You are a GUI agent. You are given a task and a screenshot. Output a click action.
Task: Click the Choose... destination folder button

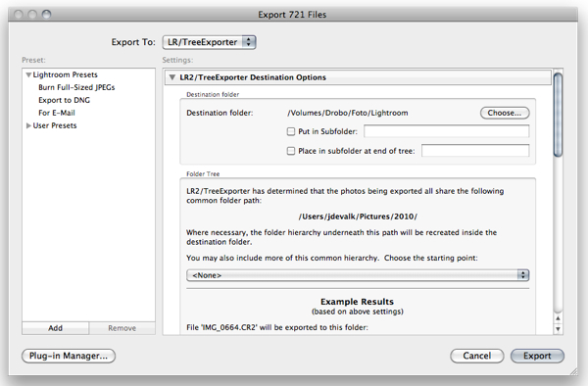(505, 113)
